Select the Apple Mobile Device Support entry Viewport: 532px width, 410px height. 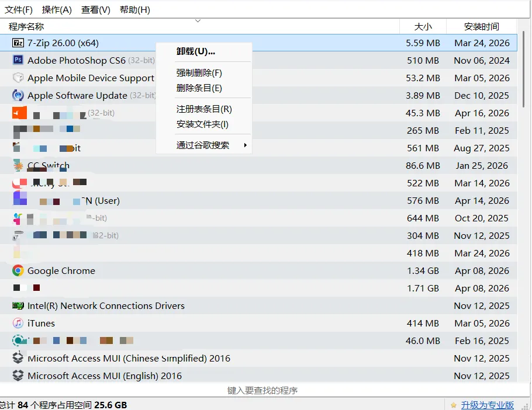click(x=258, y=78)
